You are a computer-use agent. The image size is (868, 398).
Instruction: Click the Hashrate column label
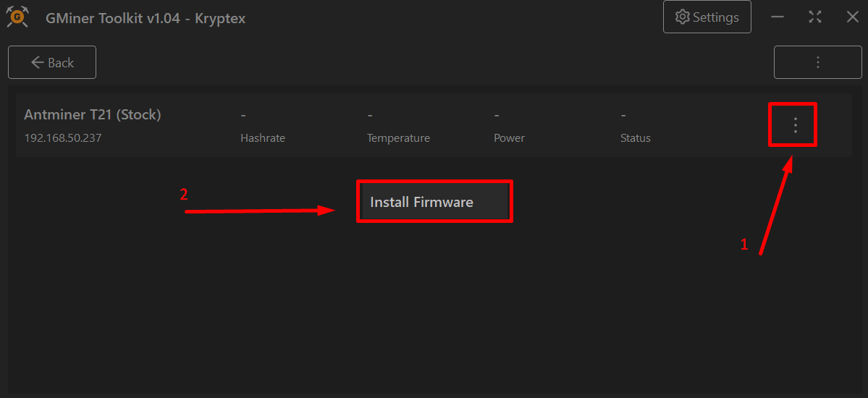263,137
